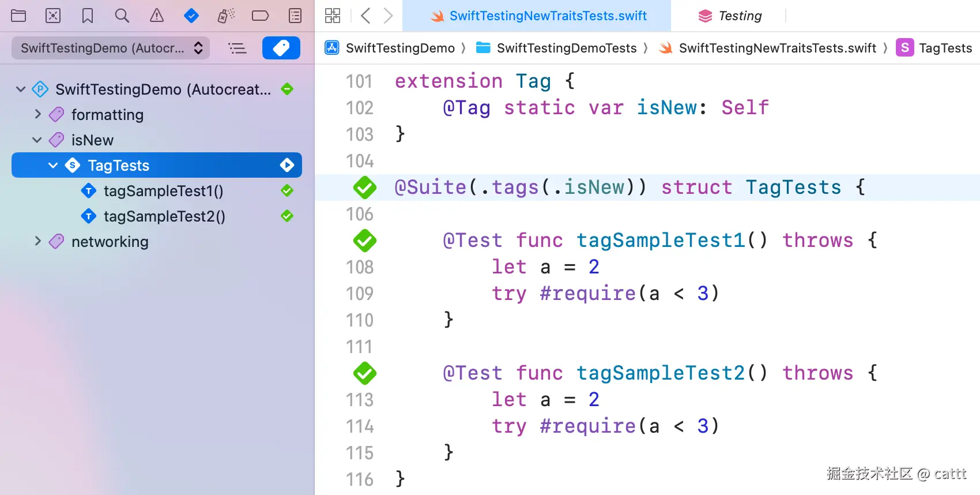
Task: Collapse the TagTests suite
Action: point(53,166)
